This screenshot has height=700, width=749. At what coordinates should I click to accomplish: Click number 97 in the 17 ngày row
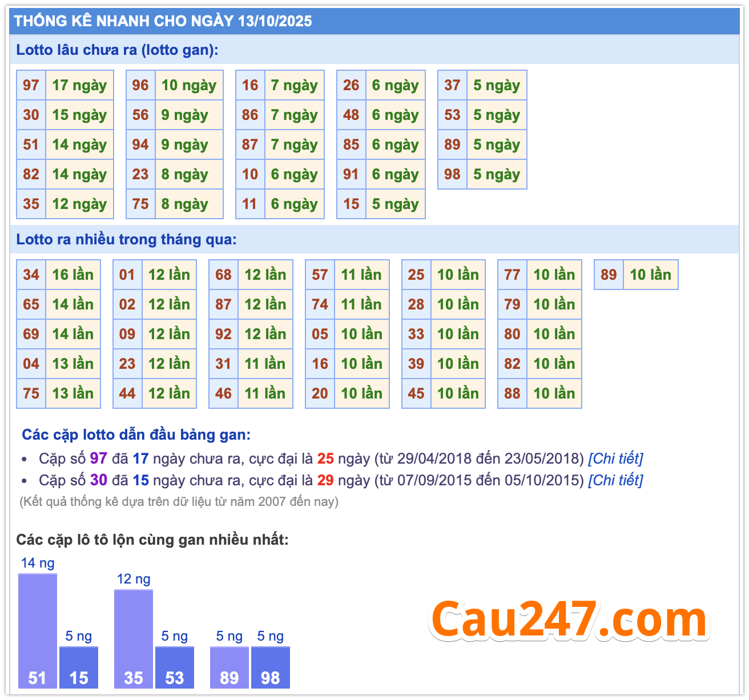pos(31,86)
